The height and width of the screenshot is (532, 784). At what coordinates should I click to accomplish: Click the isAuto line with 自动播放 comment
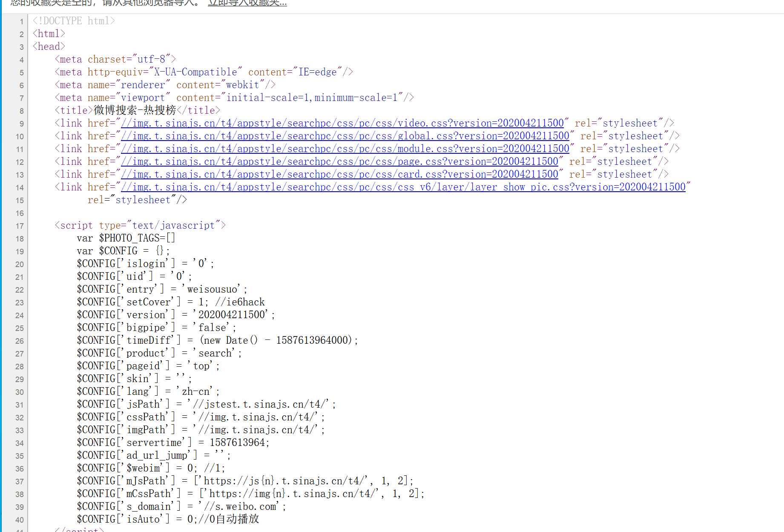click(168, 519)
